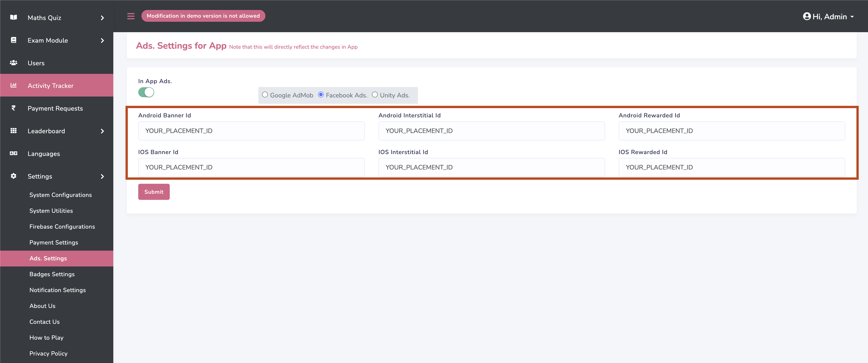The height and width of the screenshot is (363, 868).
Task: Click the Activity Tracker chart icon
Action: tap(13, 85)
